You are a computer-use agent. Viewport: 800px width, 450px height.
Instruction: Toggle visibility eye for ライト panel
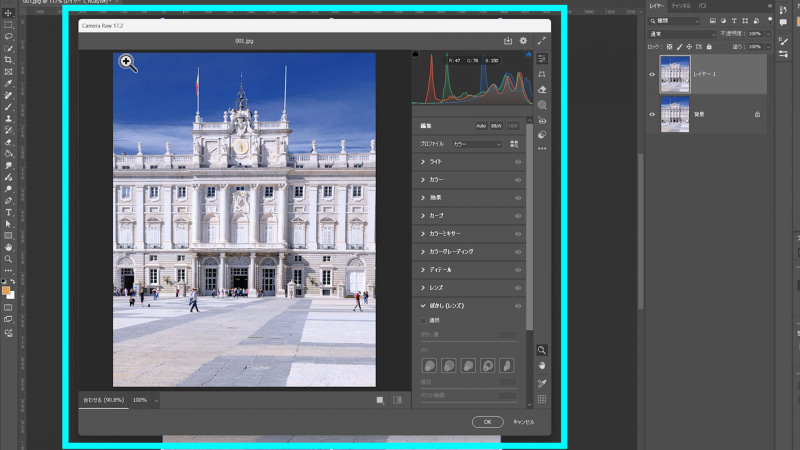click(518, 162)
